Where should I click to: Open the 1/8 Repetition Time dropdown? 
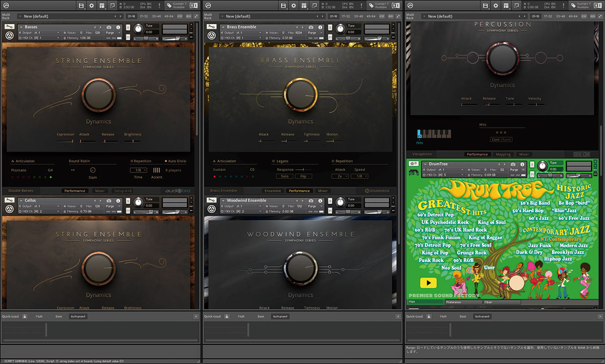click(x=139, y=169)
